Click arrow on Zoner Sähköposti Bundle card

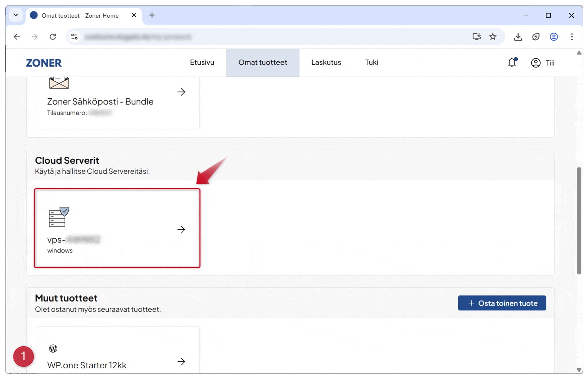point(181,92)
